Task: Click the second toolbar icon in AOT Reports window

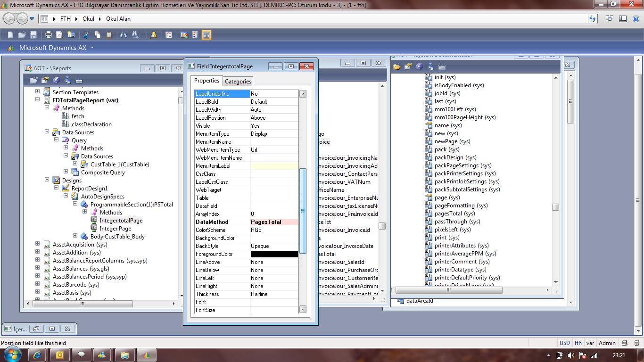Action: (x=45, y=80)
